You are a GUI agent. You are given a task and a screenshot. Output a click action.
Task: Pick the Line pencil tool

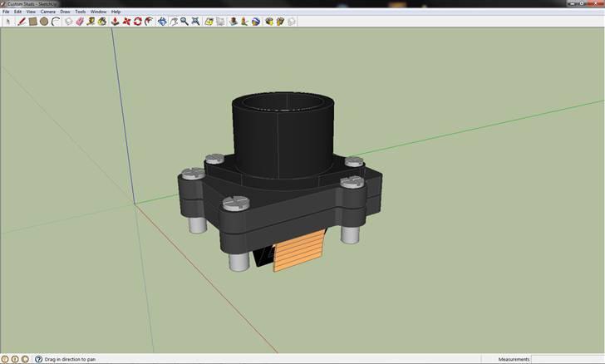pyautogui.click(x=22, y=22)
